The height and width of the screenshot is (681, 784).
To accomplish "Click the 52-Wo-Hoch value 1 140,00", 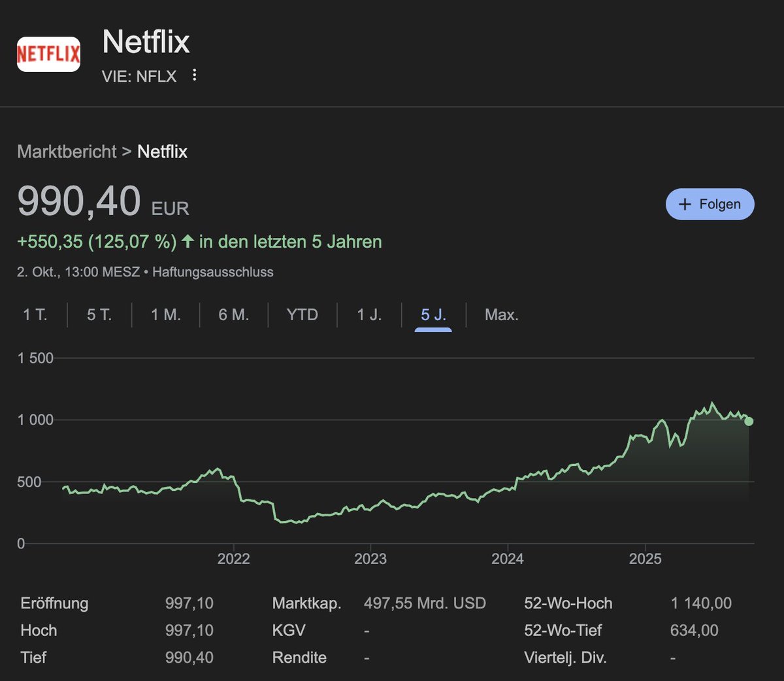I will tap(701, 603).
